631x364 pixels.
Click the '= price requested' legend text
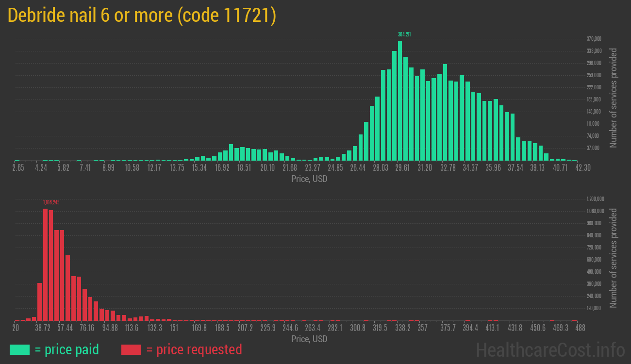194,349
